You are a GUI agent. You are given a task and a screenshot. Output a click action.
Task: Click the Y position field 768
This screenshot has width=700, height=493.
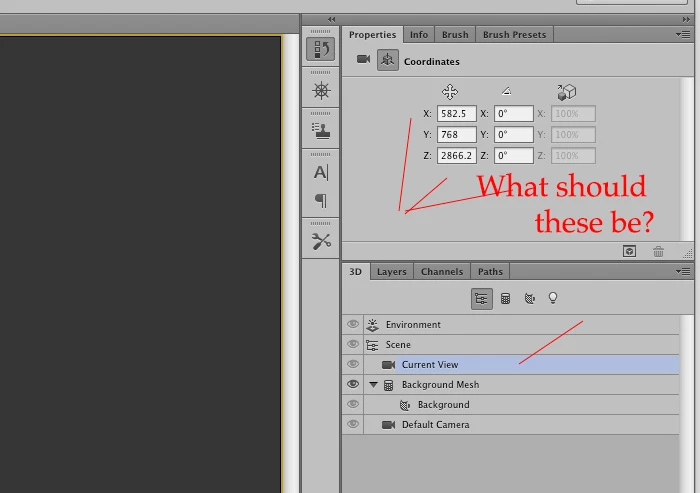point(457,134)
